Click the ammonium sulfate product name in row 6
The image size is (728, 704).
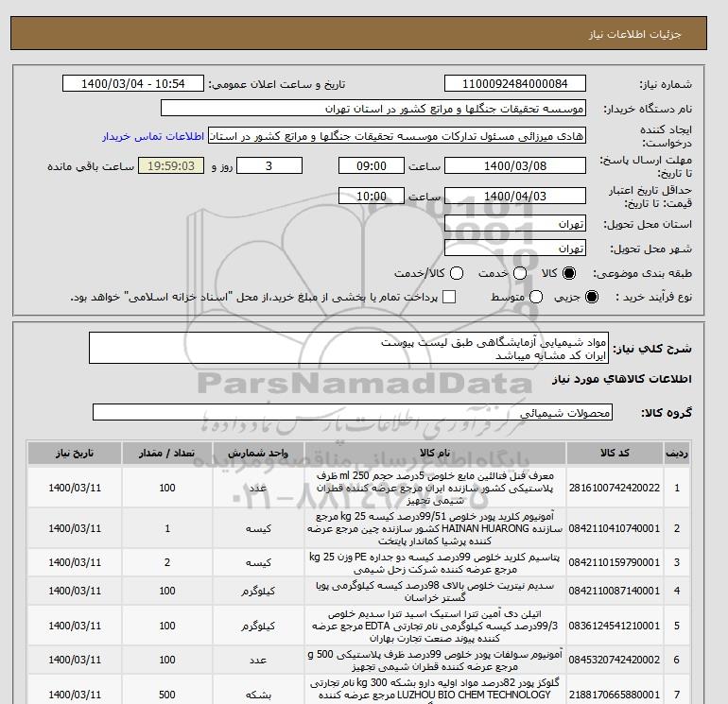(435, 661)
